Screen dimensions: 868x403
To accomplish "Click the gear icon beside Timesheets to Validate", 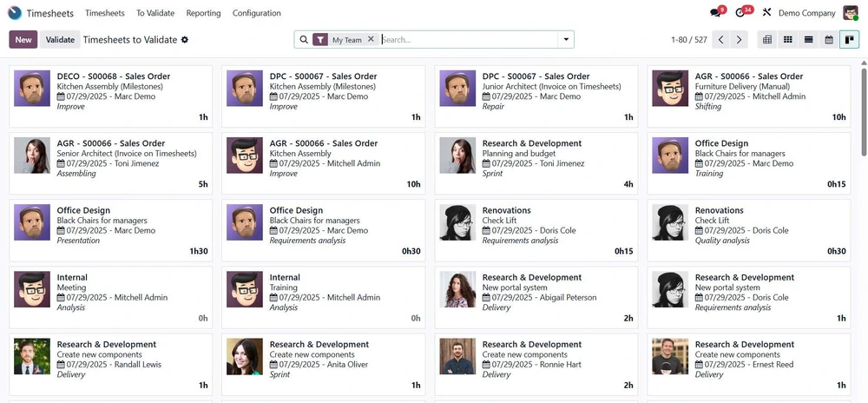I will click(185, 40).
